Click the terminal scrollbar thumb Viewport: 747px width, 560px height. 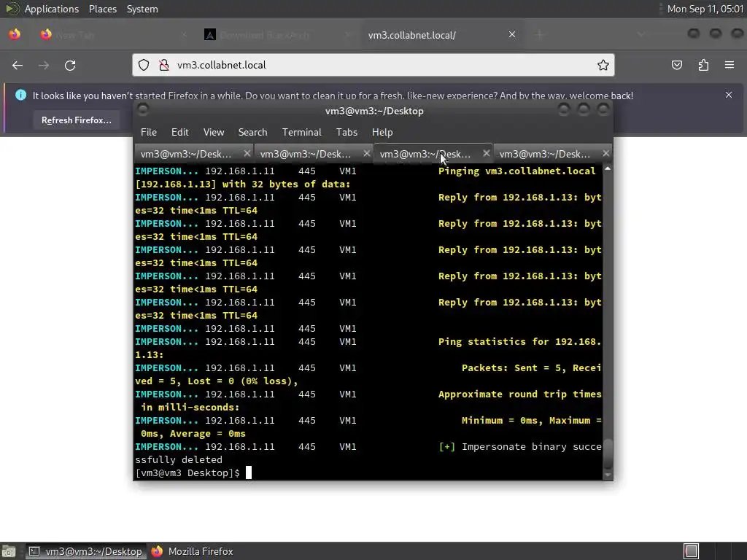coord(608,454)
